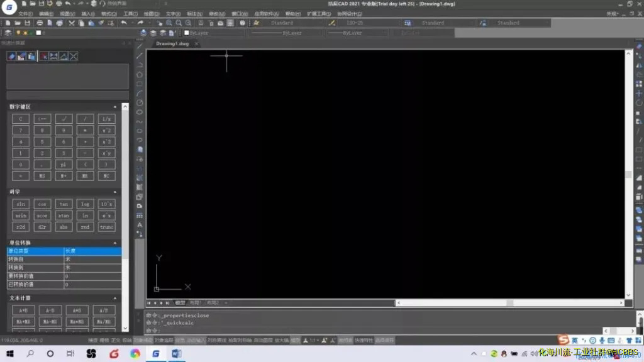The height and width of the screenshot is (362, 644).
Task: Open the 文件 File menu
Action: 25,13
